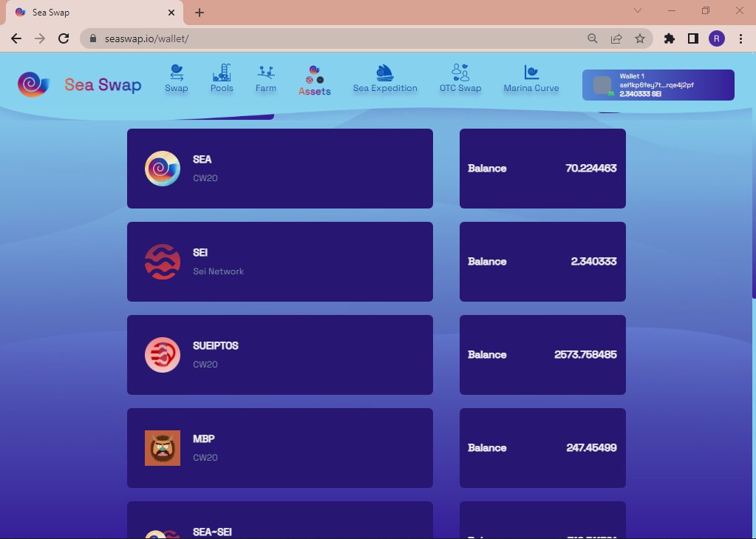Open Chrome's three-dot menu
The width and height of the screenshot is (756, 539).
[x=741, y=38]
